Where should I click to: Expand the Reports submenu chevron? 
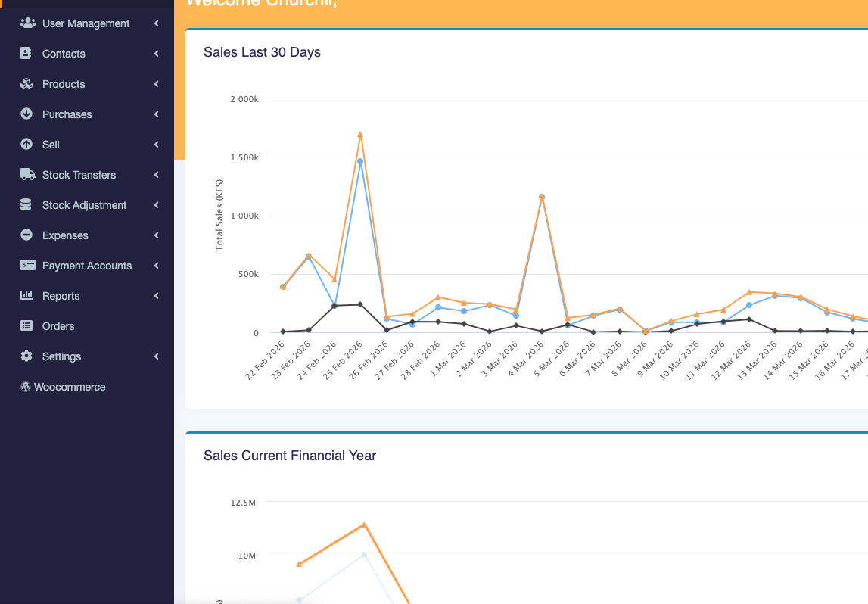point(156,296)
